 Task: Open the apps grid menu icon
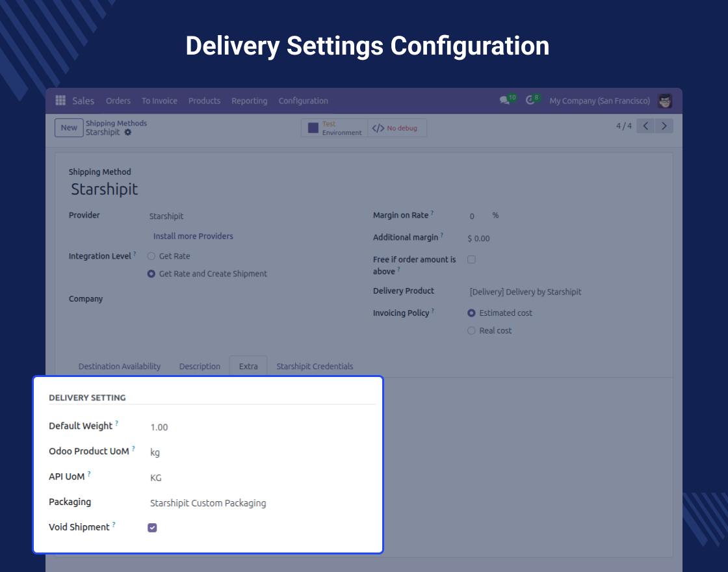pyautogui.click(x=60, y=100)
